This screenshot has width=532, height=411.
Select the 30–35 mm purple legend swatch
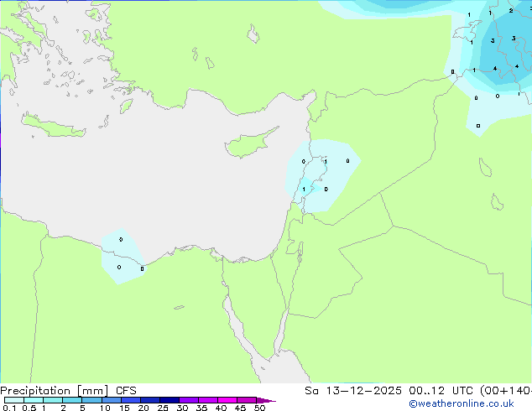pyautogui.click(x=188, y=400)
